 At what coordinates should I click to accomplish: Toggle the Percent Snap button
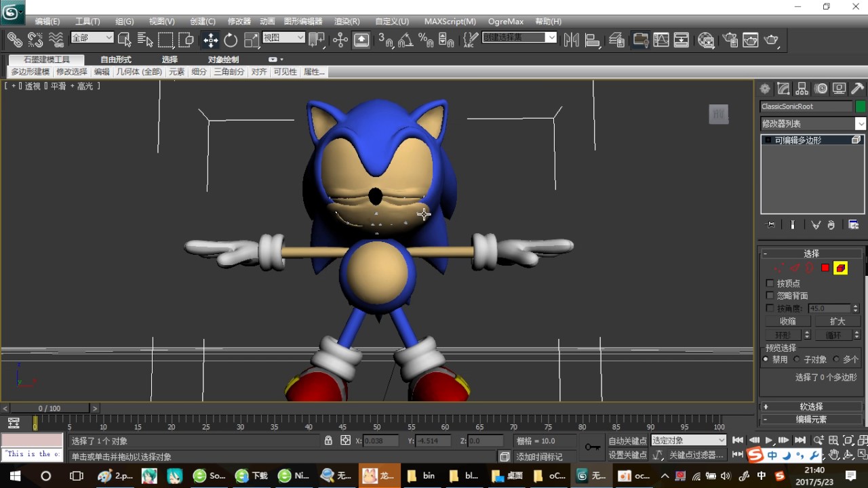tap(426, 39)
